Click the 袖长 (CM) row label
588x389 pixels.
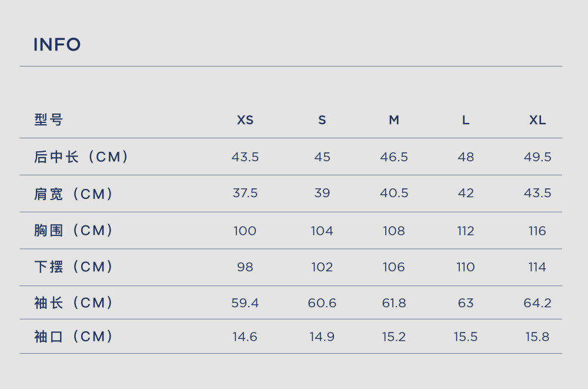pos(73,302)
